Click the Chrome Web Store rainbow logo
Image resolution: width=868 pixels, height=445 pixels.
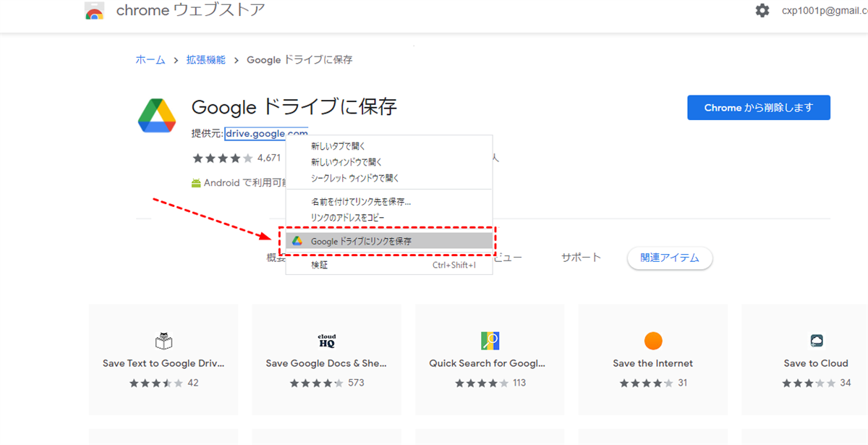[x=94, y=11]
